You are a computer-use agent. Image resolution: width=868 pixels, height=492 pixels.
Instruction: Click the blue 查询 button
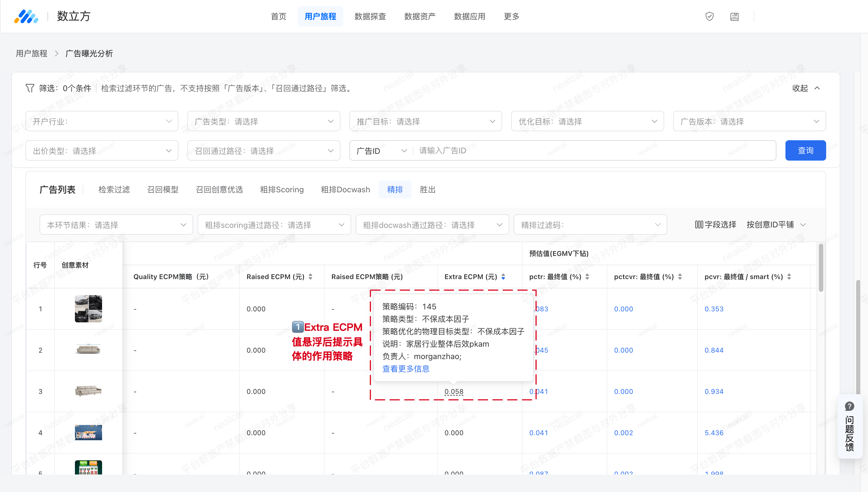click(x=805, y=150)
